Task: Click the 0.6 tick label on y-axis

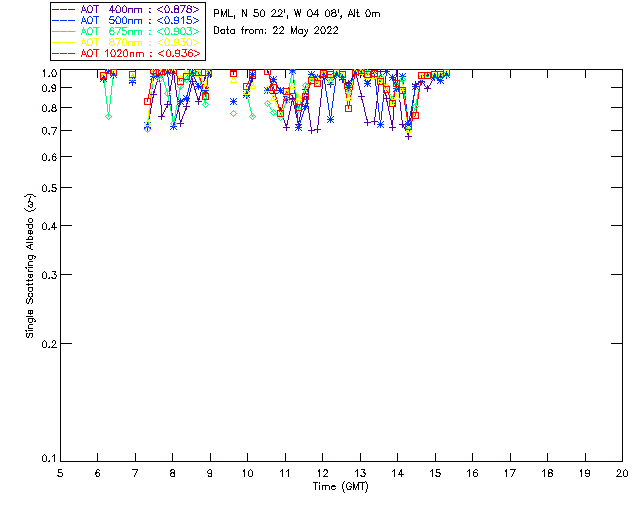Action: [x=49, y=157]
